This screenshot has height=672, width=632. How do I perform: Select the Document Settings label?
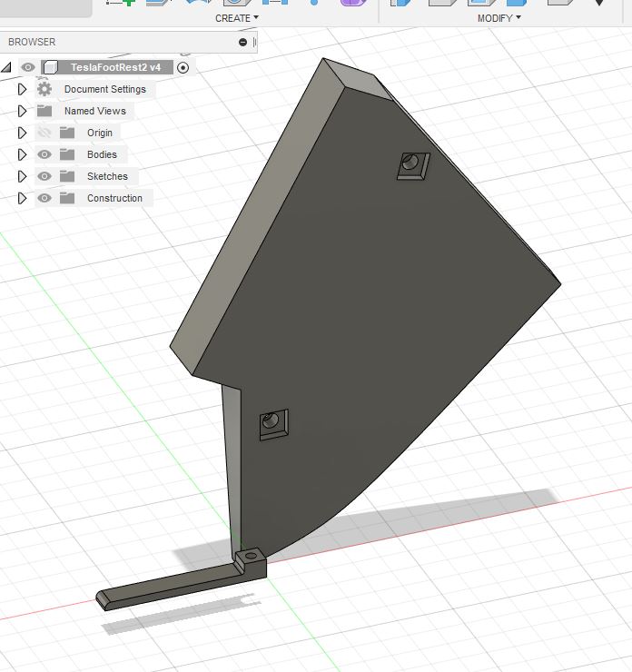pos(105,89)
